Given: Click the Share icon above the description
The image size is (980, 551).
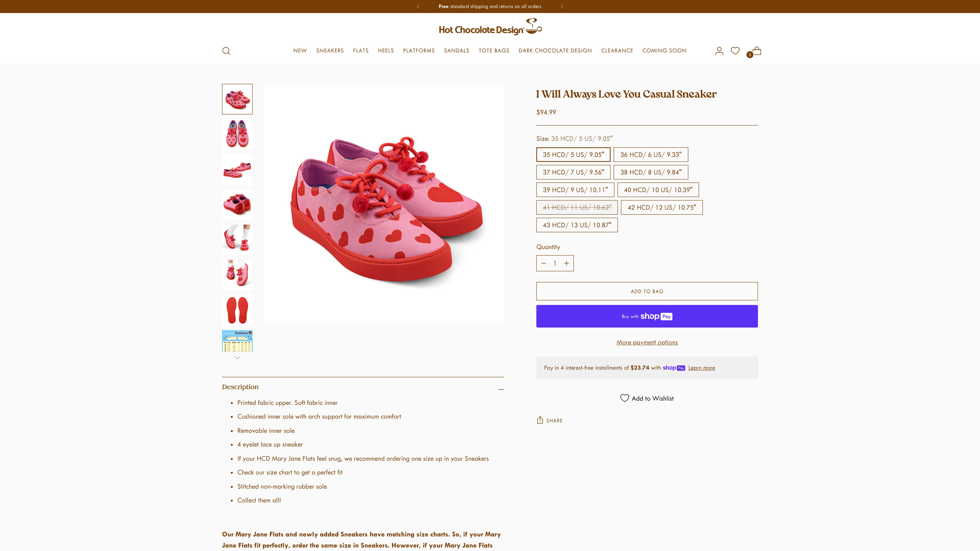Looking at the screenshot, I should [541, 420].
